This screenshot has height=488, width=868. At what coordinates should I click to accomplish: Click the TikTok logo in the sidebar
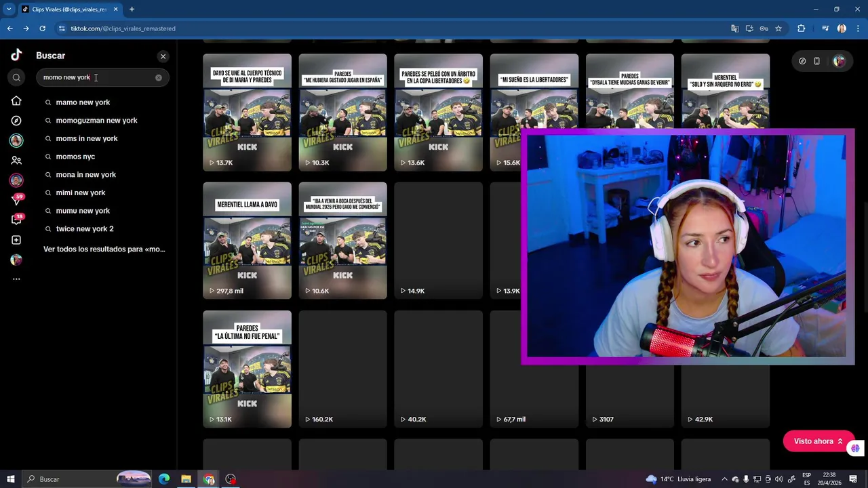(16, 56)
